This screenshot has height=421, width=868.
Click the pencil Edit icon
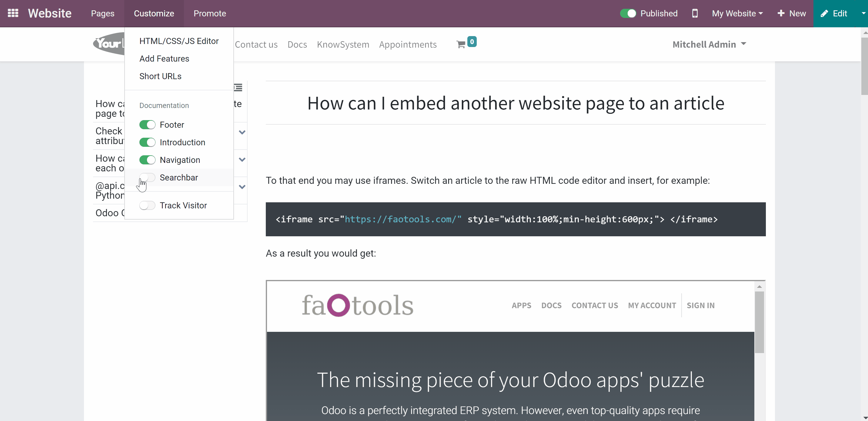(824, 13)
